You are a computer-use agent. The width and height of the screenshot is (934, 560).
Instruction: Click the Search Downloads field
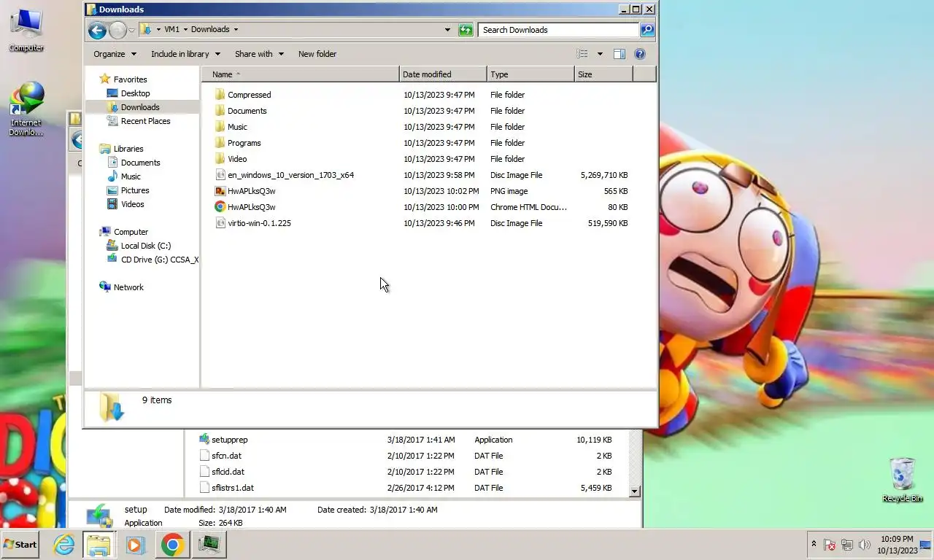coord(558,30)
